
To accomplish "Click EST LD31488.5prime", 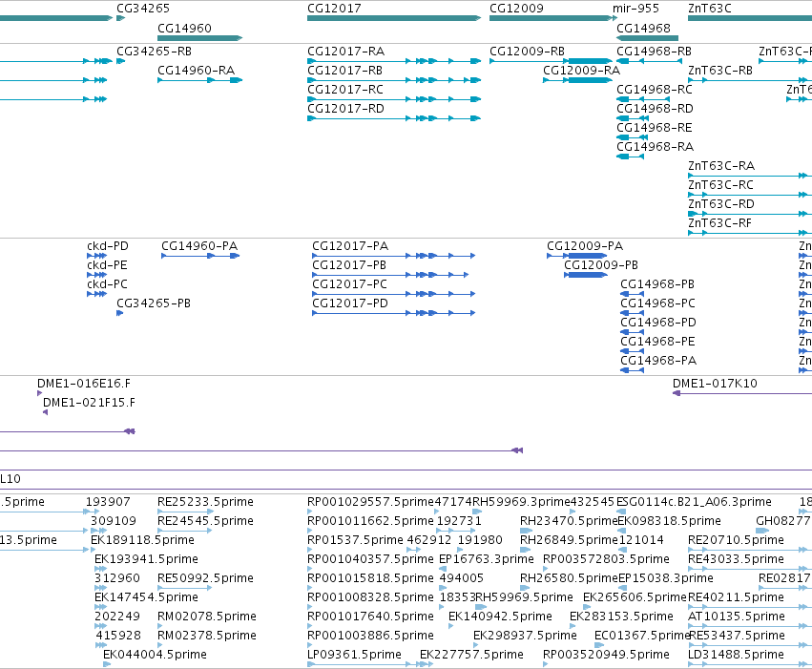I will pyautogui.click(x=736, y=655).
